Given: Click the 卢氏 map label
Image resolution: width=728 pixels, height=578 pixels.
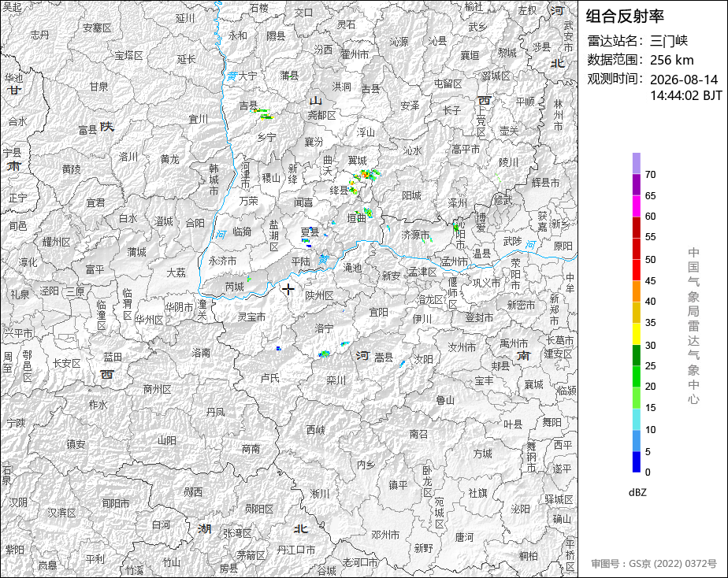Looking at the screenshot, I should (x=269, y=378).
